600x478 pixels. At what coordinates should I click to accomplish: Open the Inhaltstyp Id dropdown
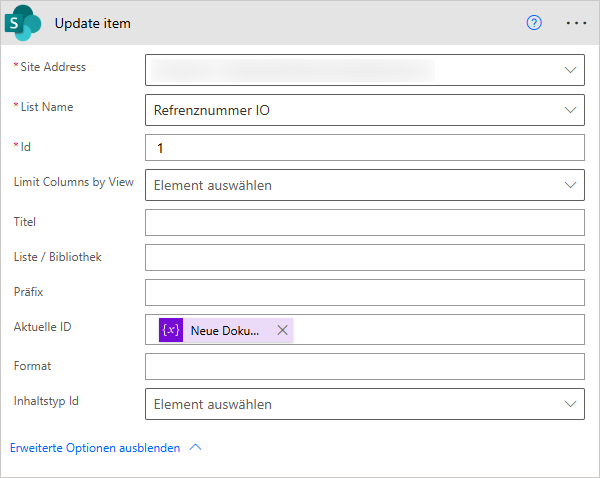571,404
